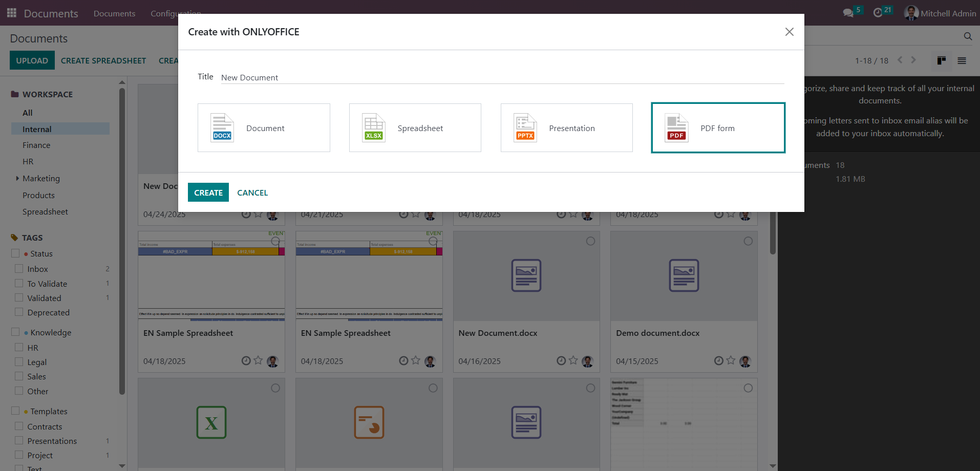980x471 pixels.
Task: Select the PDF form type tile
Action: (718, 128)
